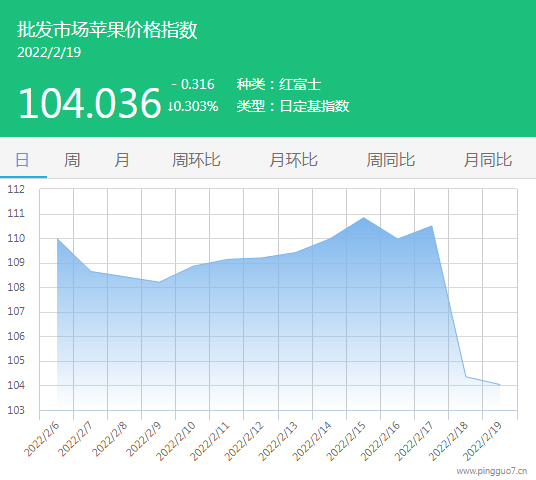Switch to the 月 monthly tab
The image size is (536, 480).
(x=122, y=160)
